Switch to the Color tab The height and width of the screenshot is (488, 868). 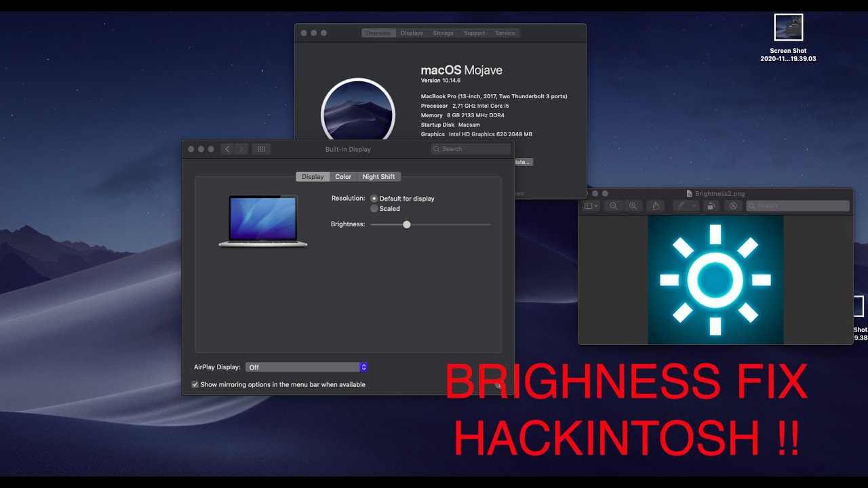point(344,177)
